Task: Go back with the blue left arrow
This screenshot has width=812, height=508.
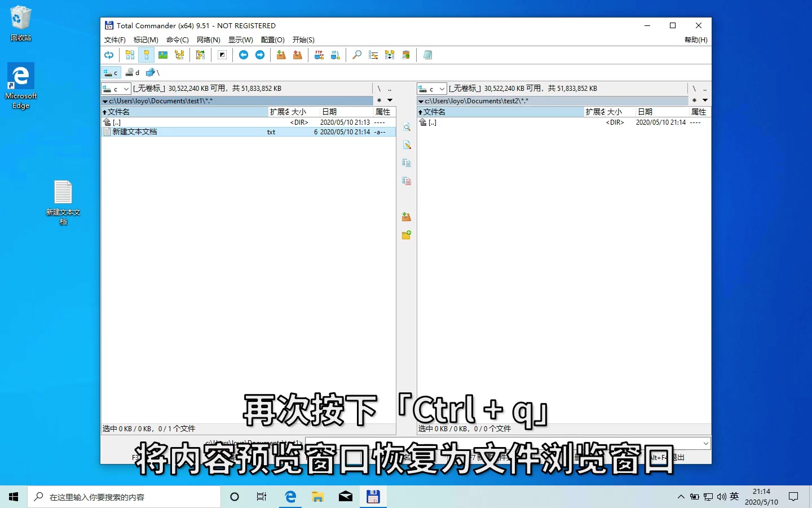Action: [x=244, y=55]
